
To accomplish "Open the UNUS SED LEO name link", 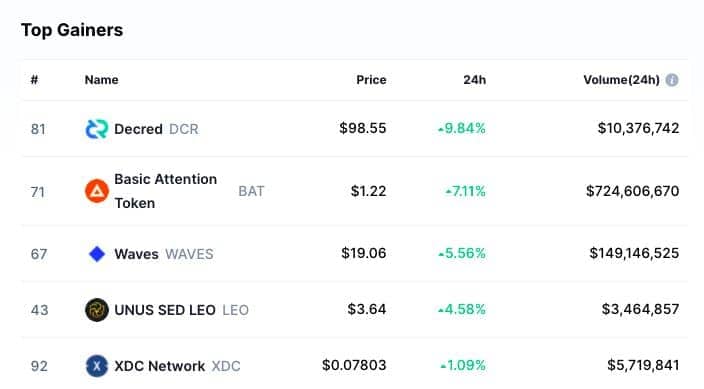I will click(x=165, y=310).
